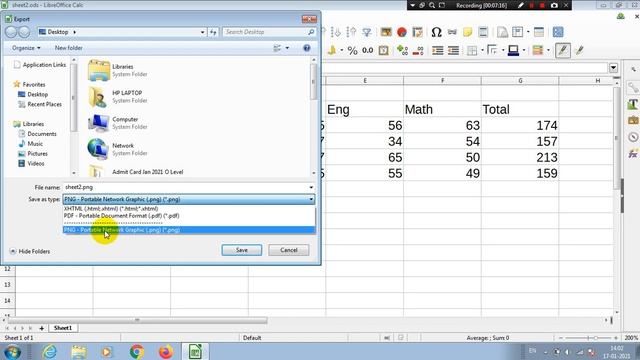Click the highlighted Clone Formatting paintbrush icon
This screenshot has height=360, width=640.
tap(563, 50)
